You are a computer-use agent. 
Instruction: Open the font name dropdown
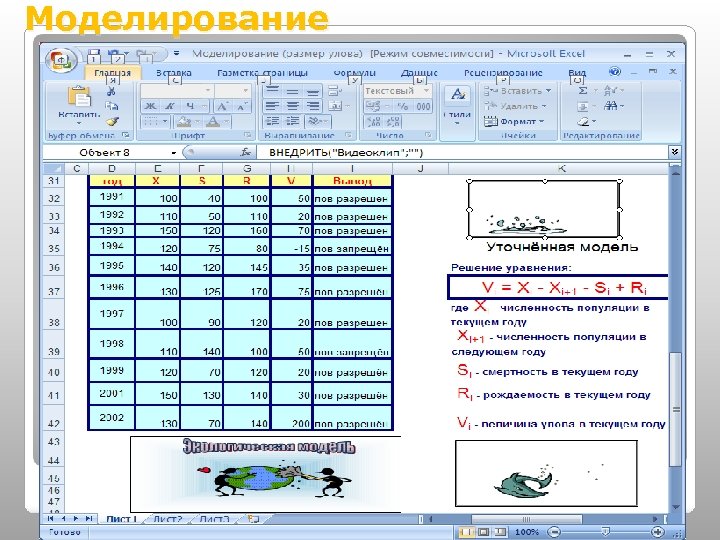(x=208, y=90)
